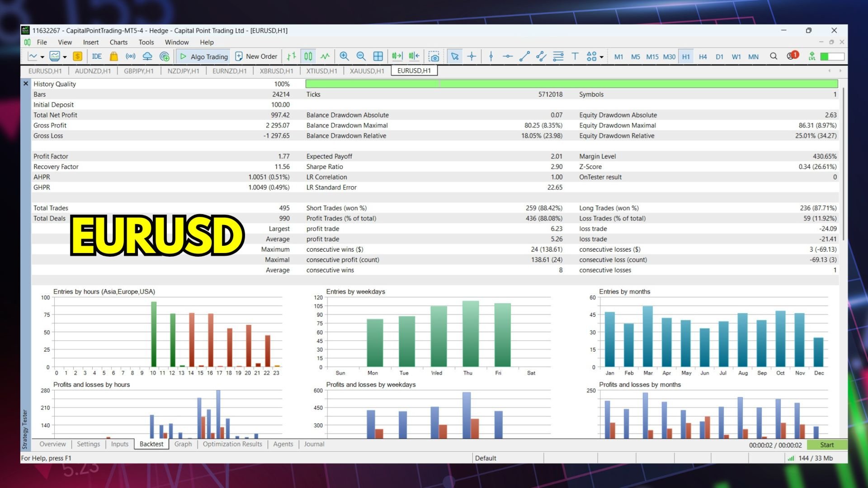868x488 pixels.
Task: Toggle the Algo Trading button
Action: [204, 56]
